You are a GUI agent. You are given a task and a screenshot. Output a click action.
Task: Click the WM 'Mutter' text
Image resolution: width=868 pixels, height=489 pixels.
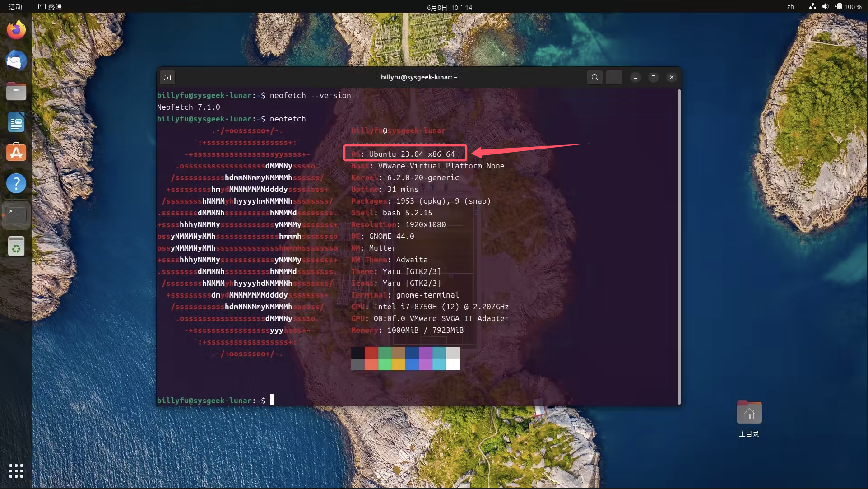(382, 248)
